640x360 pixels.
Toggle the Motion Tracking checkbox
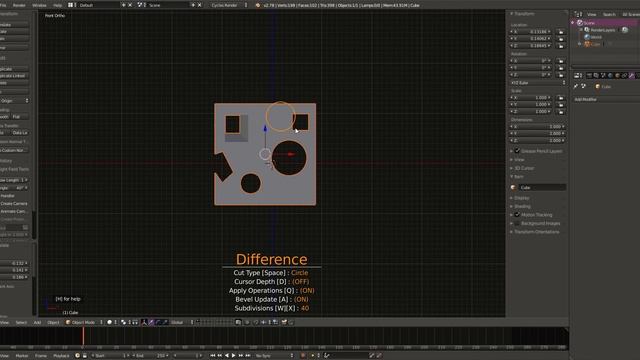point(517,215)
